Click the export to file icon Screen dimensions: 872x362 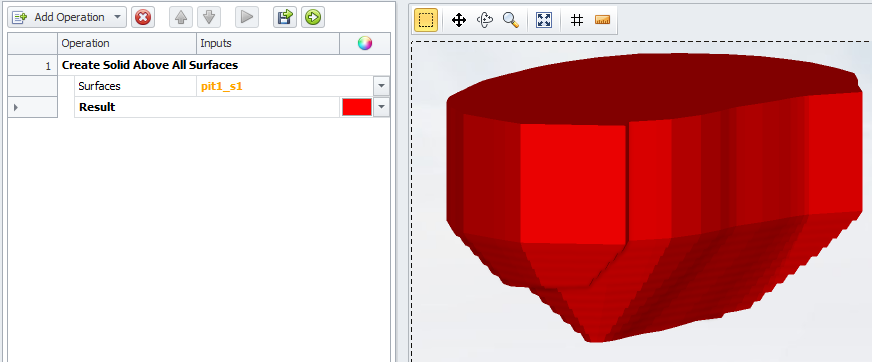285,18
